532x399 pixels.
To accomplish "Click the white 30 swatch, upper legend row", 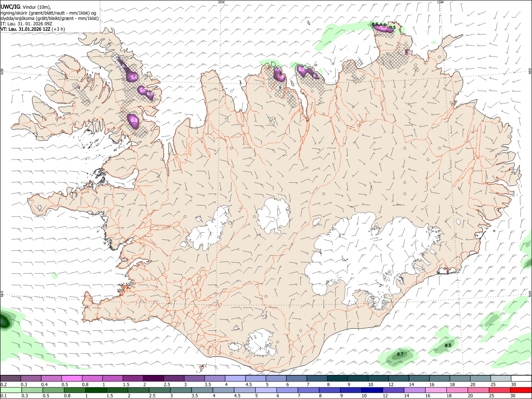I will [521, 378].
